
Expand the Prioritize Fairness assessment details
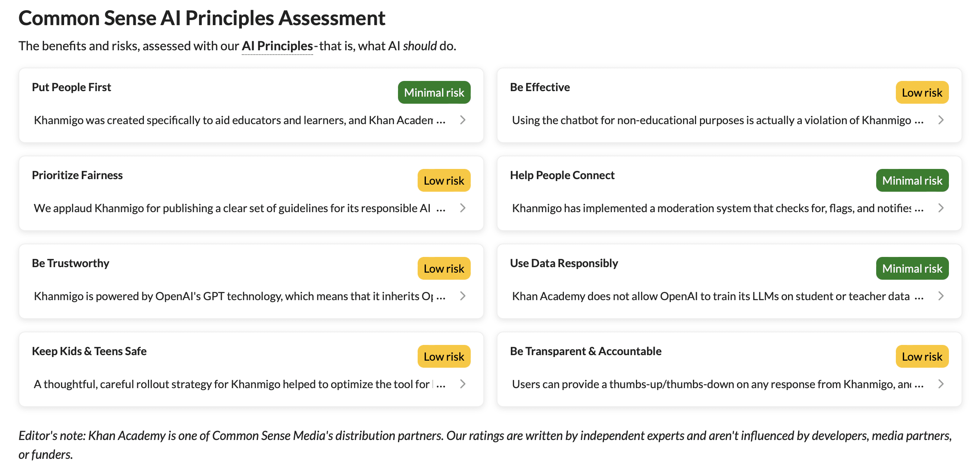(462, 208)
